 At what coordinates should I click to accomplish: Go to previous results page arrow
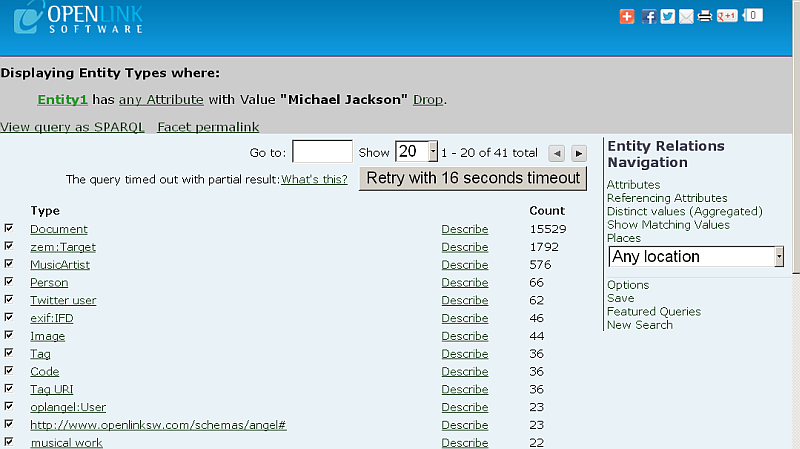(x=557, y=153)
